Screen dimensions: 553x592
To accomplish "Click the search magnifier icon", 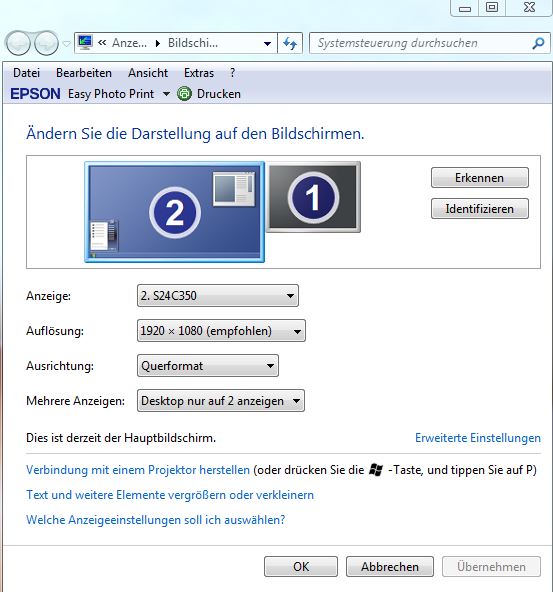I will (x=538, y=43).
